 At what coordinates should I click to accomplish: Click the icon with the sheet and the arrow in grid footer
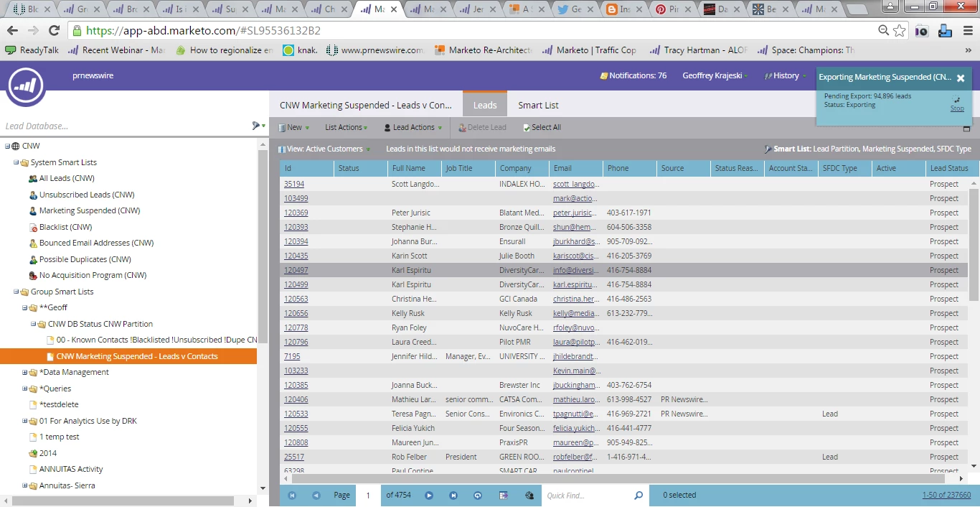[x=504, y=496]
